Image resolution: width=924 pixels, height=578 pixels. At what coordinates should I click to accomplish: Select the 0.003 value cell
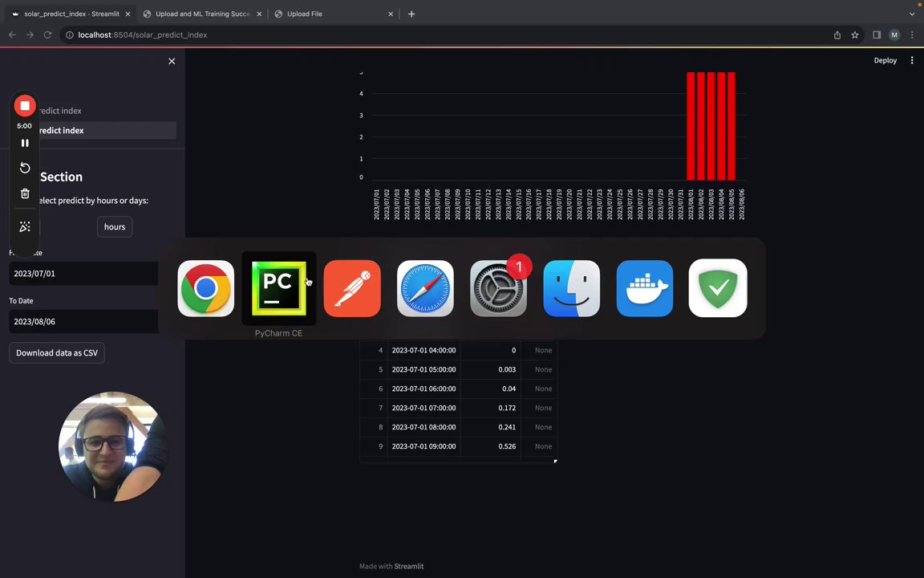pyautogui.click(x=490, y=370)
